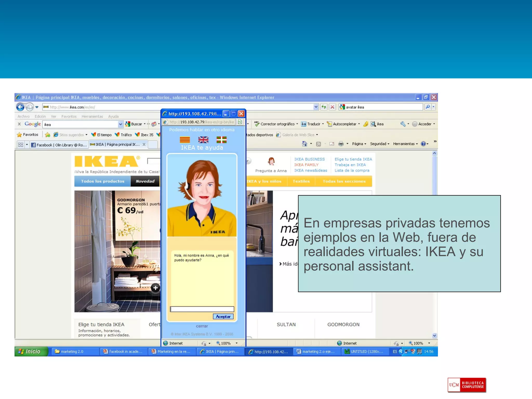Screen dimensions: 532x399
Task: Click the Corrector ortográfico toolbar button
Action: click(x=276, y=124)
